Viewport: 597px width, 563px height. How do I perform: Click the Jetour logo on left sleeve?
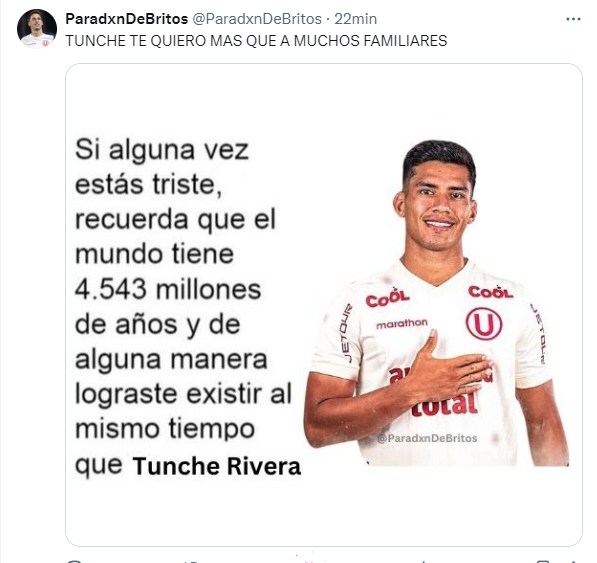tap(345, 333)
